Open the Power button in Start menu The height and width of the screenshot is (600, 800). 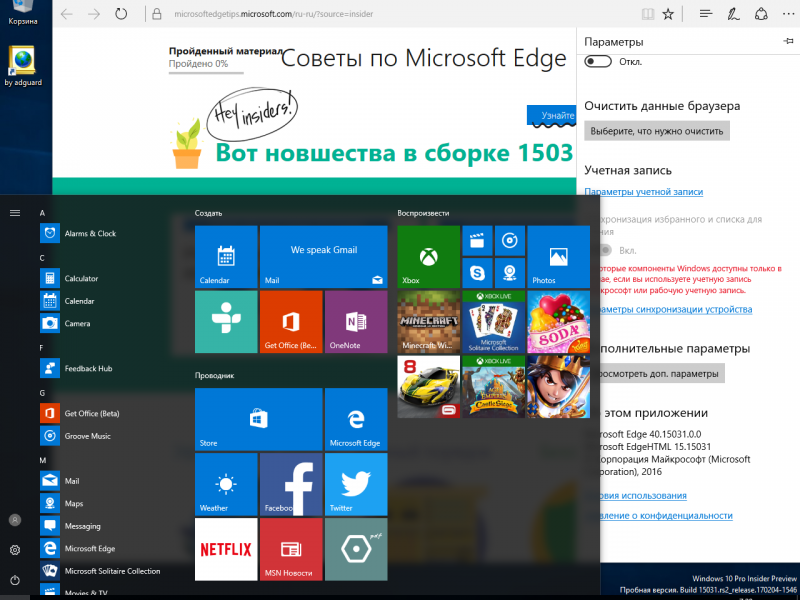15,580
